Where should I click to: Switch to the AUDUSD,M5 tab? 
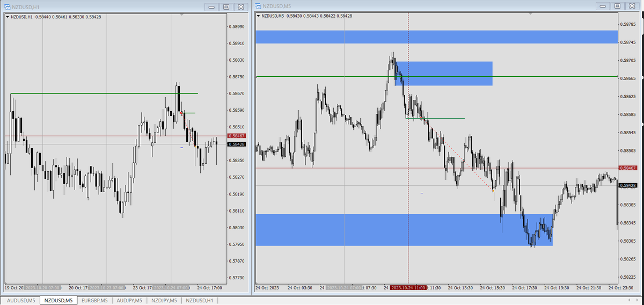pos(20,300)
